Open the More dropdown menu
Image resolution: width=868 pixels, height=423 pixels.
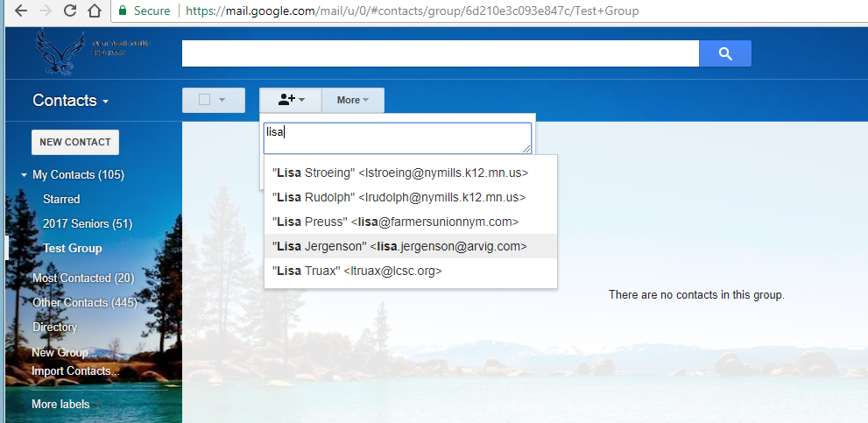pos(352,100)
